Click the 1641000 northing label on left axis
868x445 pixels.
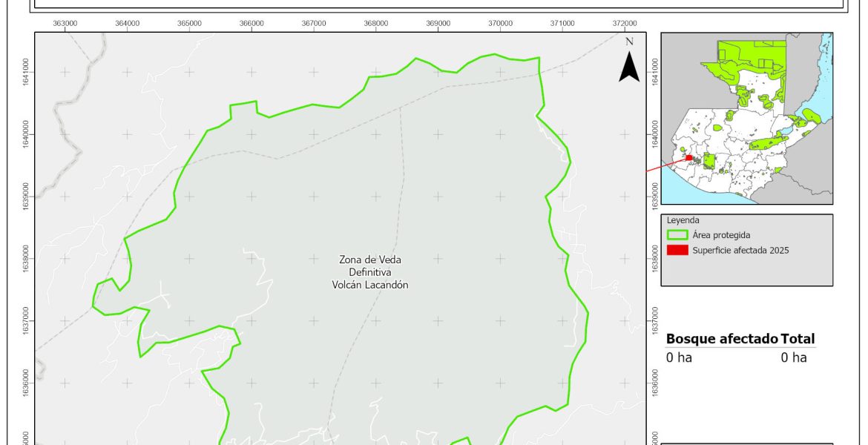point(27,72)
